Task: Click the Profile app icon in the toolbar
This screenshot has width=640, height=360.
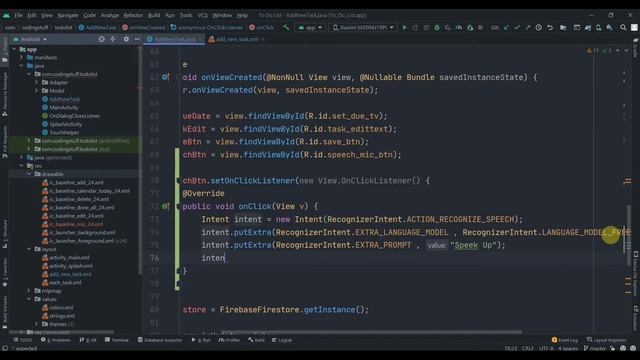Action: (459, 27)
